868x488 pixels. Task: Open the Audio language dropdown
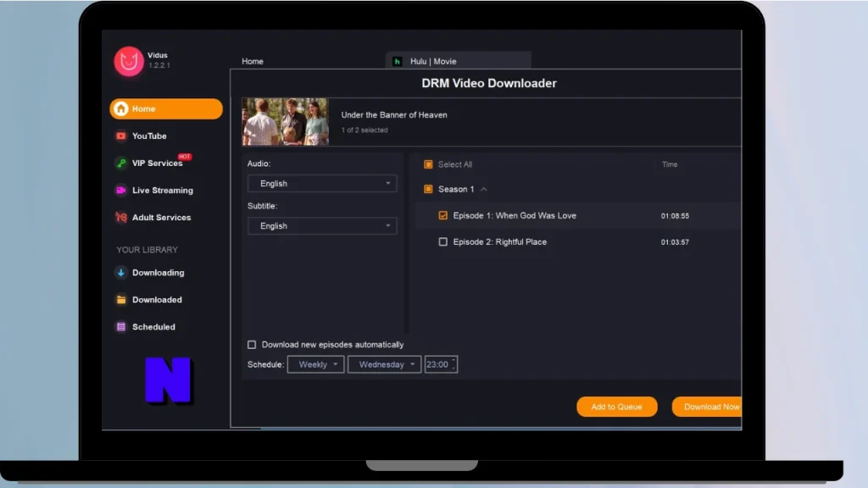pyautogui.click(x=322, y=184)
